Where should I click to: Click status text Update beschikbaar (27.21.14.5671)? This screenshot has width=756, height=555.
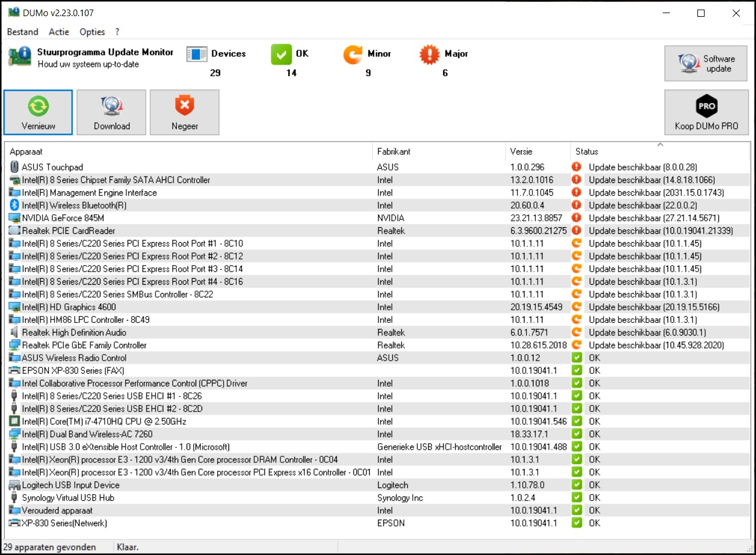[x=654, y=218]
